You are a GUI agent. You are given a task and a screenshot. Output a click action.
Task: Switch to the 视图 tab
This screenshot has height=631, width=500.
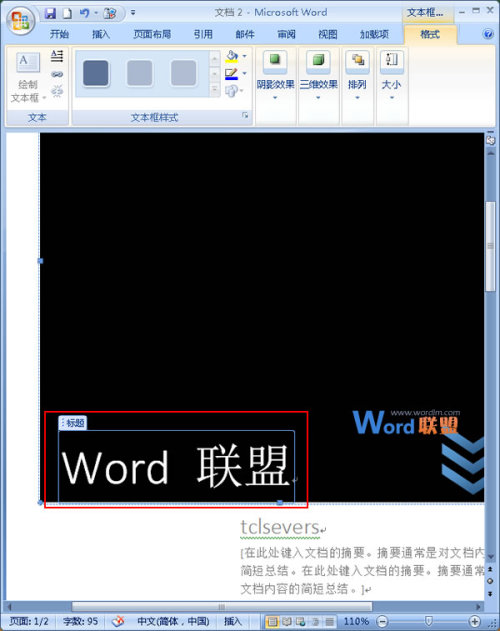pyautogui.click(x=328, y=34)
